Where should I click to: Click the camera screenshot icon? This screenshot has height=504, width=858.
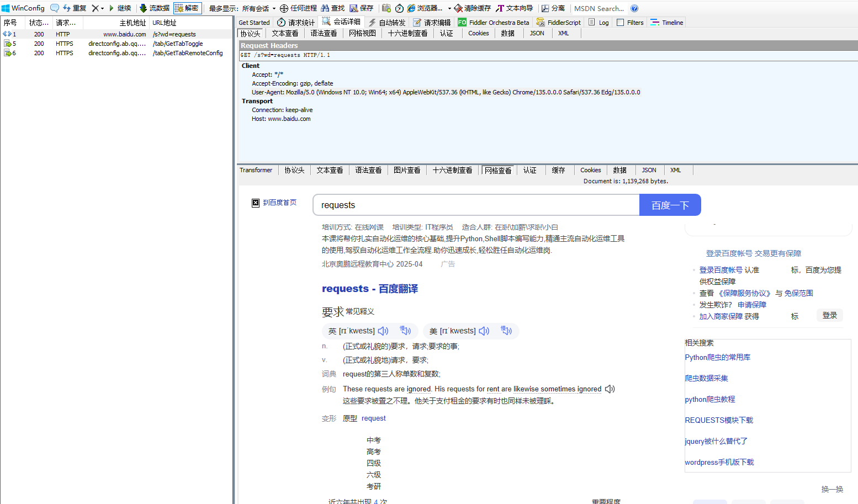pyautogui.click(x=386, y=8)
